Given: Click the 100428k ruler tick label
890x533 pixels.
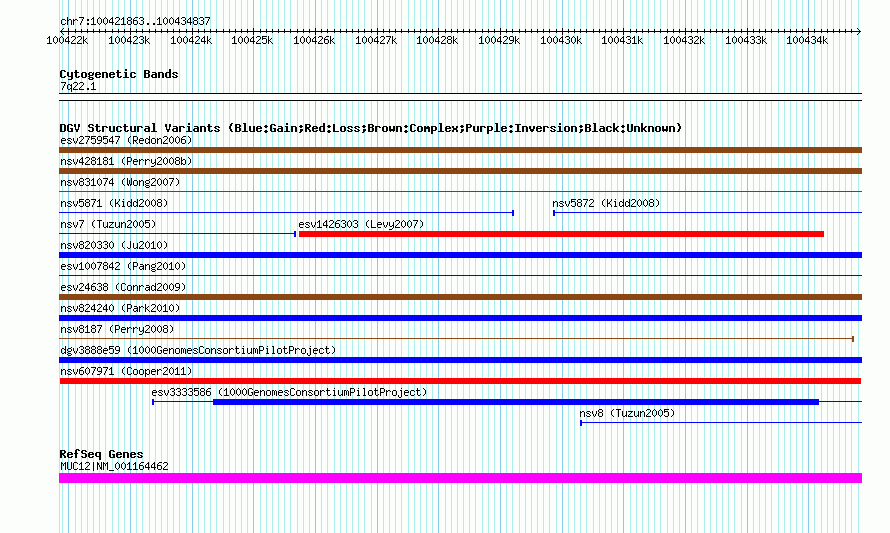Looking at the screenshot, I should click(x=437, y=40).
